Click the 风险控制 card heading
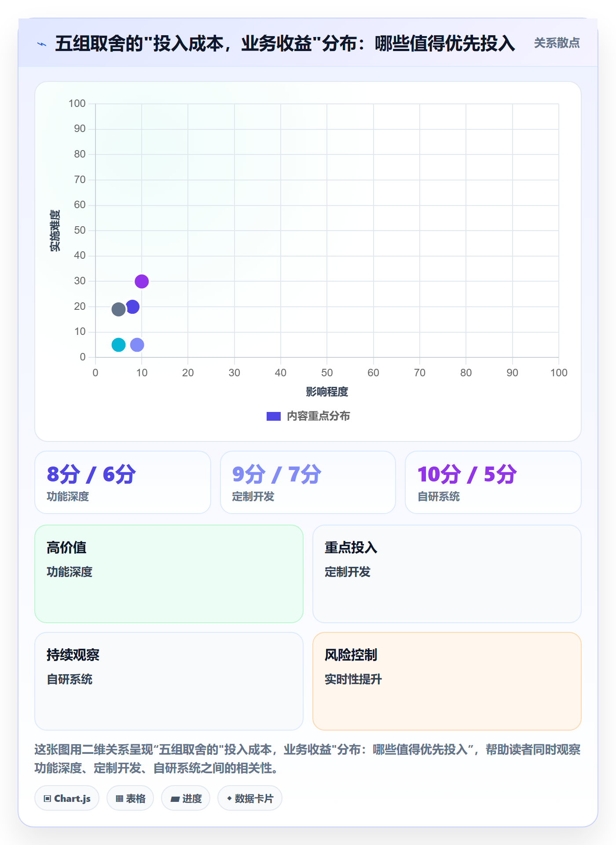The width and height of the screenshot is (616, 845). click(351, 655)
